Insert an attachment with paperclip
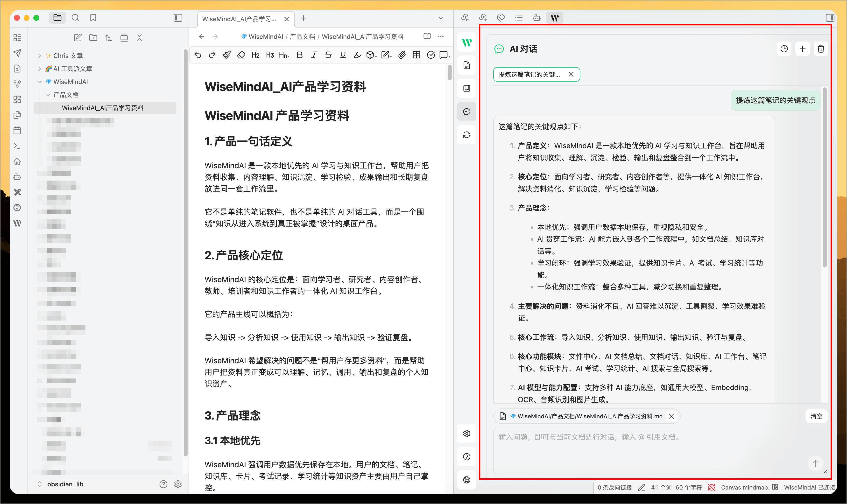Viewport: 847px width, 504px height. pyautogui.click(x=402, y=55)
